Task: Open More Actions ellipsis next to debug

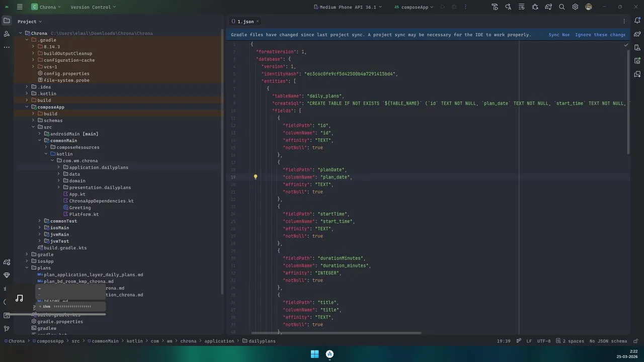Action: click(x=466, y=7)
